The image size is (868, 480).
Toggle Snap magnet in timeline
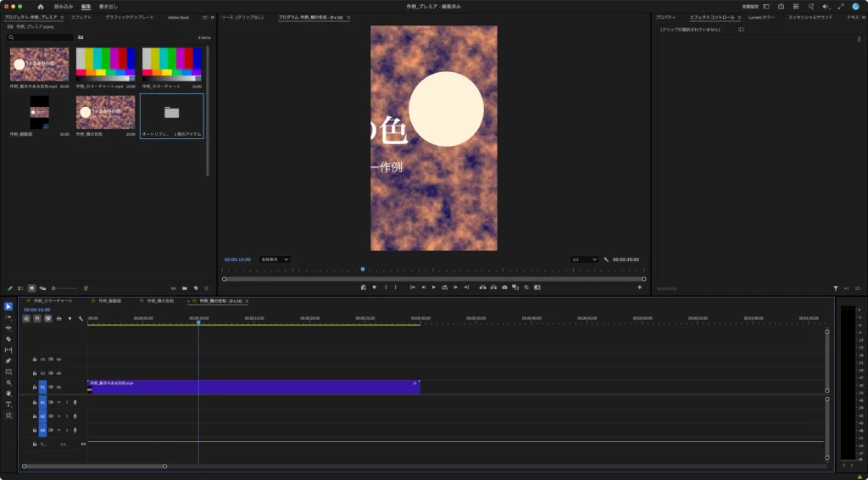click(37, 318)
